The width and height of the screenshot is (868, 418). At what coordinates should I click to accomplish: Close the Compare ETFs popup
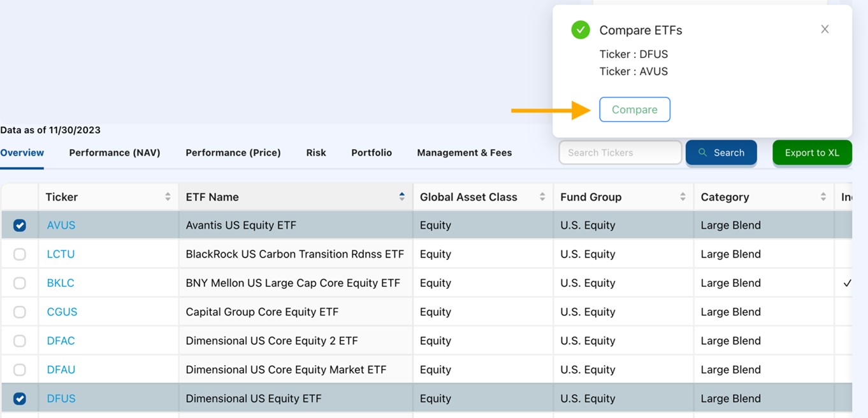point(825,29)
